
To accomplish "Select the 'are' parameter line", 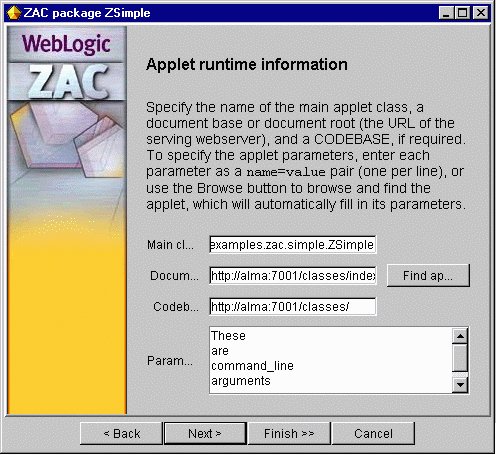I will click(220, 351).
